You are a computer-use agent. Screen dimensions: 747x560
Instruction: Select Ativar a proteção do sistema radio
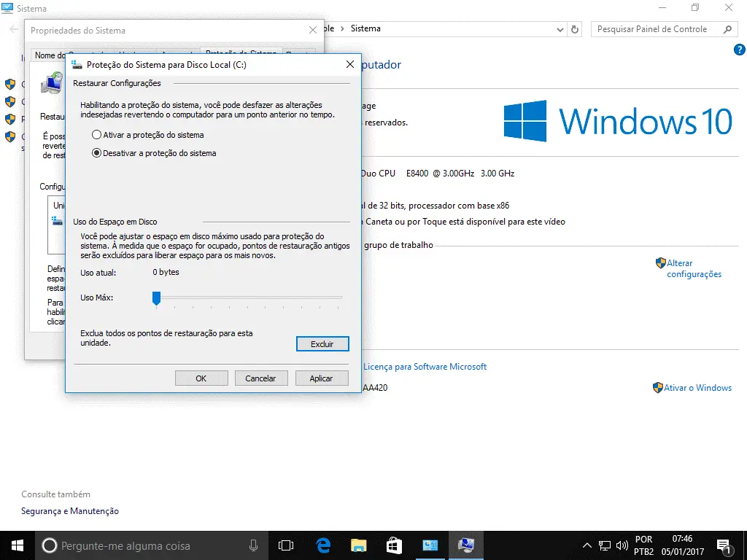pyautogui.click(x=147, y=135)
